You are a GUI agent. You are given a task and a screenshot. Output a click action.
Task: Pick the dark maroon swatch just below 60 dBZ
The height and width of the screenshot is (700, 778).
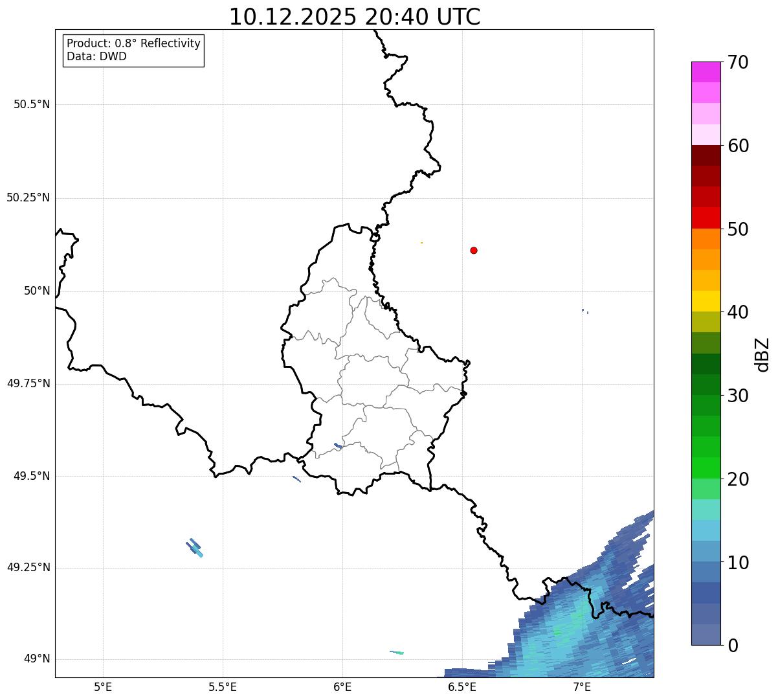coord(706,155)
